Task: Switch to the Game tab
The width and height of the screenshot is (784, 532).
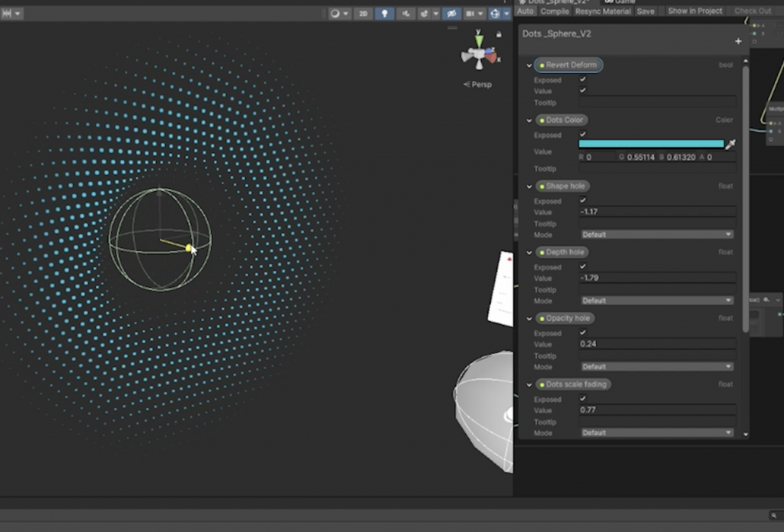Action: coord(620,2)
